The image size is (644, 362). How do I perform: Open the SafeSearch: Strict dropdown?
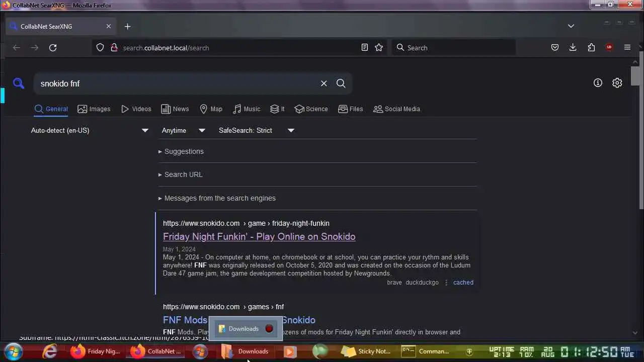(256, 130)
